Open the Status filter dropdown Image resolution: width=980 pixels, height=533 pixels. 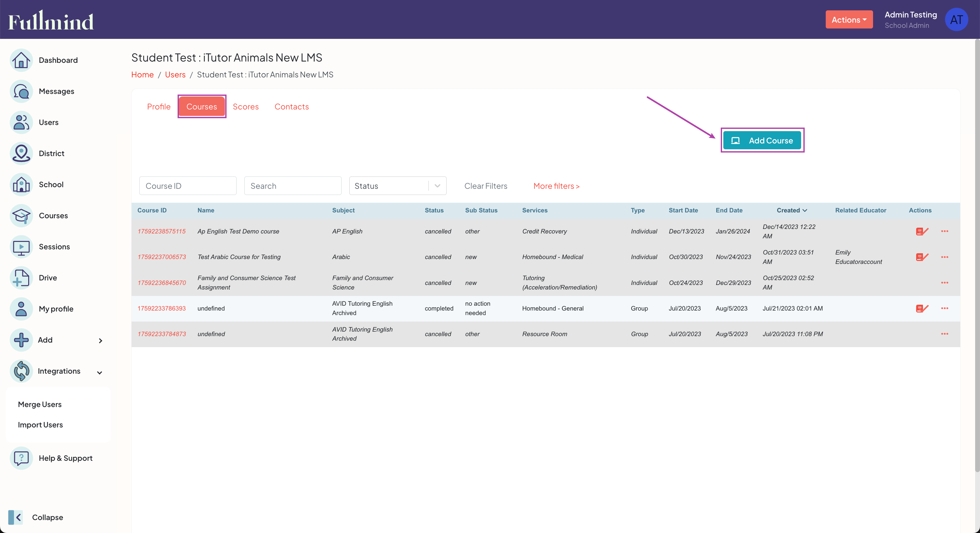[397, 186]
